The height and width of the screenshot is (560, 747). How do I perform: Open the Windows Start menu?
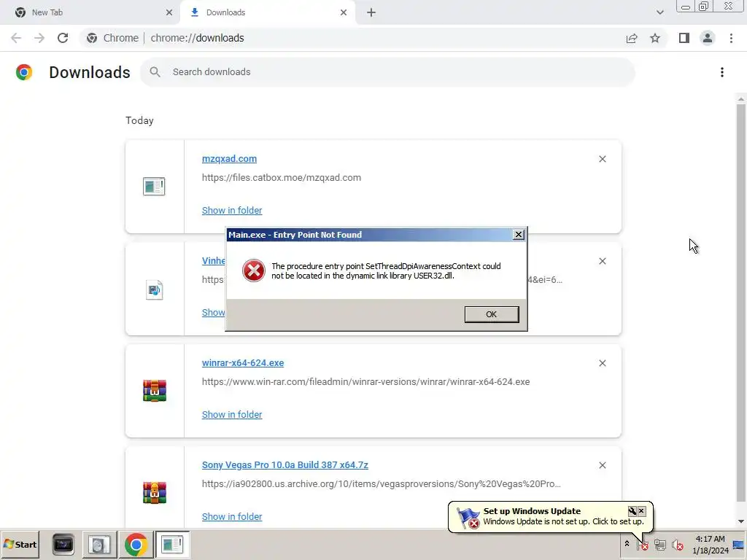pyautogui.click(x=20, y=544)
